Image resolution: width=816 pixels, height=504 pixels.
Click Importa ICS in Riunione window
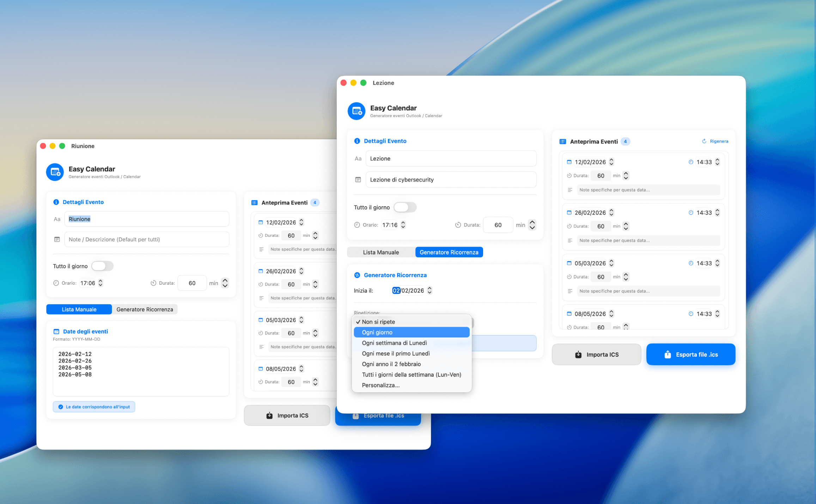(287, 416)
